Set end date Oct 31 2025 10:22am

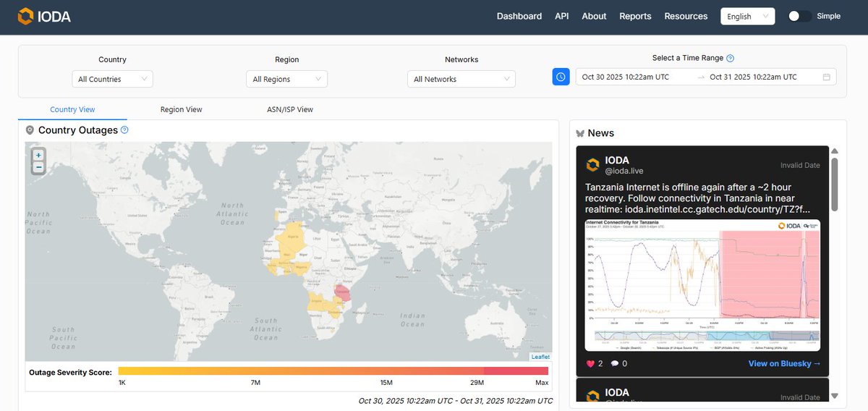(753, 77)
